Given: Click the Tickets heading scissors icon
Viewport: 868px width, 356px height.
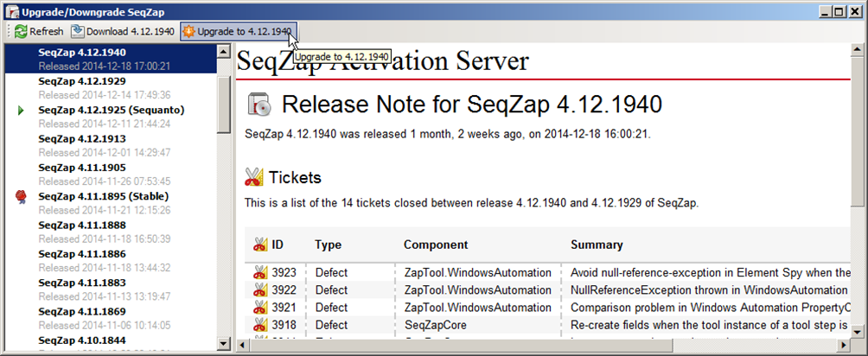Looking at the screenshot, I should (253, 177).
